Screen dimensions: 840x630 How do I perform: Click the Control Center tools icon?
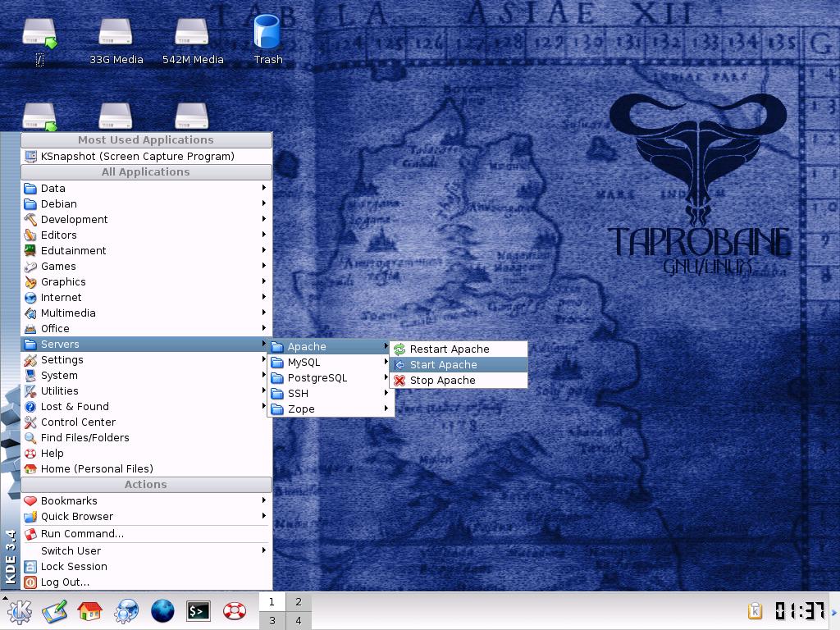[x=30, y=422]
